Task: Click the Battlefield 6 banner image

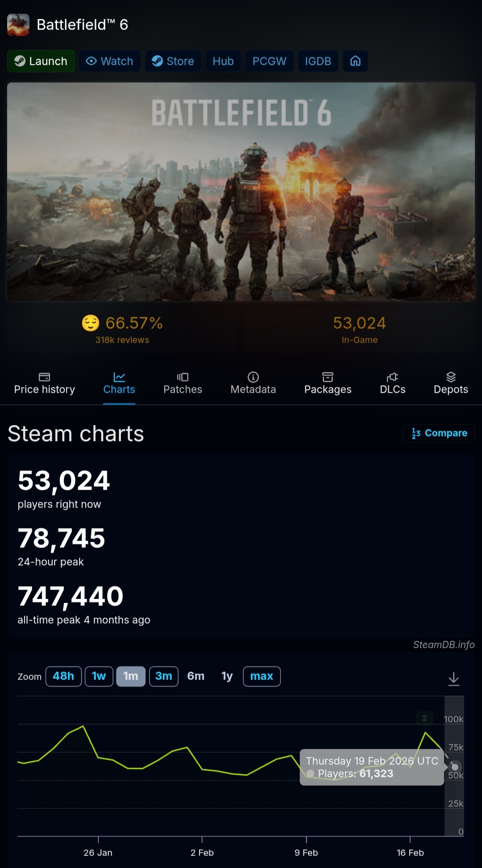Action: point(241,191)
